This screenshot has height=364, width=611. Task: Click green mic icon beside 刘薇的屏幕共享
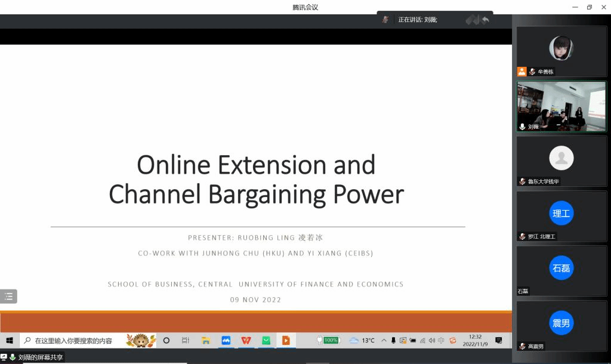13,357
